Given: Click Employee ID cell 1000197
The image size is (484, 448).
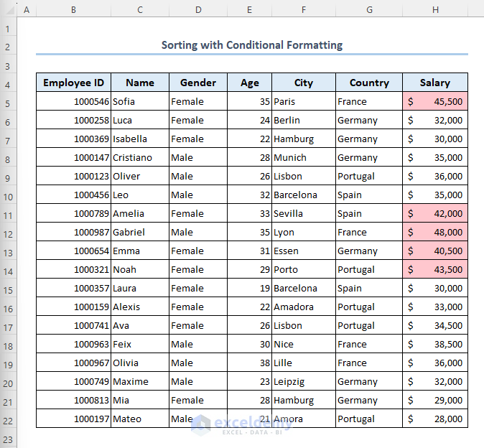Looking at the screenshot, I should [73, 419].
